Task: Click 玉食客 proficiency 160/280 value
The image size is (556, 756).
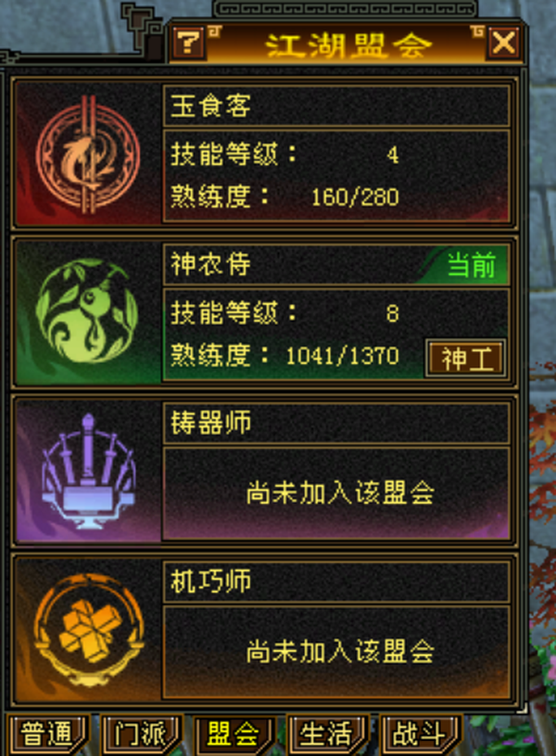Action: (355, 197)
